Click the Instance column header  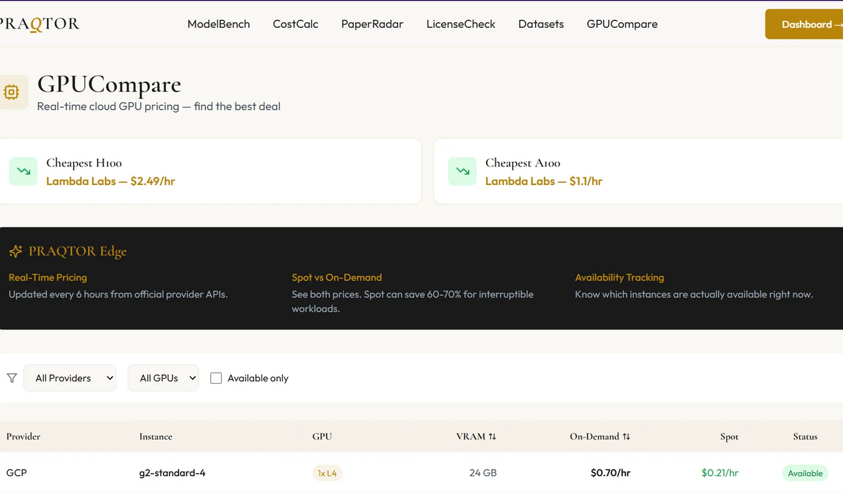pyautogui.click(x=156, y=436)
